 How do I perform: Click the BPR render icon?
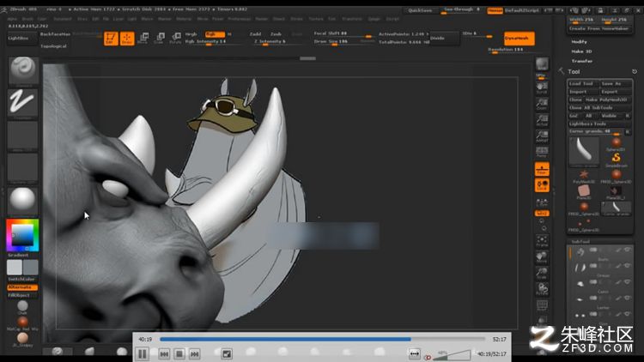pos(542,64)
